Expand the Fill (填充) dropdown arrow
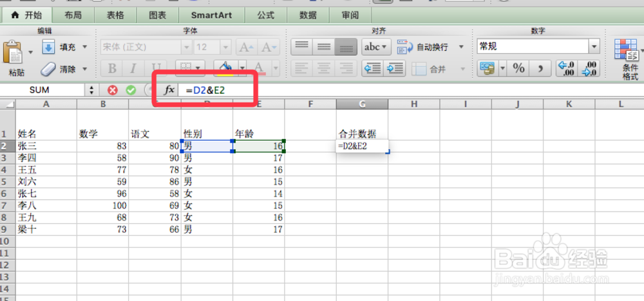 point(84,47)
